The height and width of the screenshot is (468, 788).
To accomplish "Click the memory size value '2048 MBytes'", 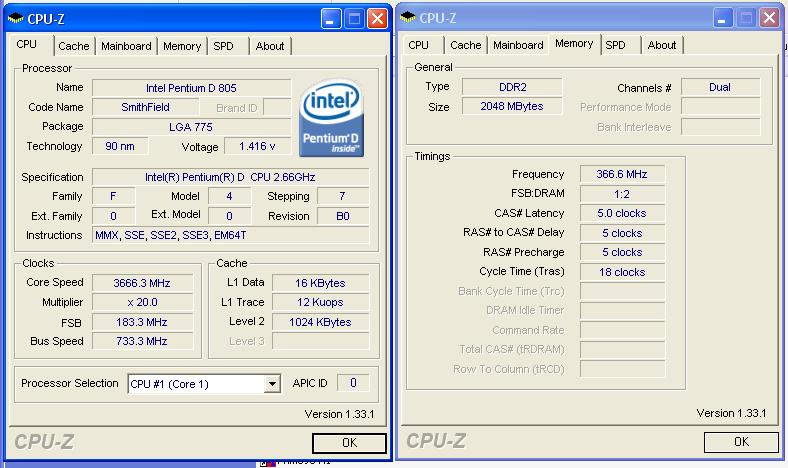I will [x=512, y=107].
